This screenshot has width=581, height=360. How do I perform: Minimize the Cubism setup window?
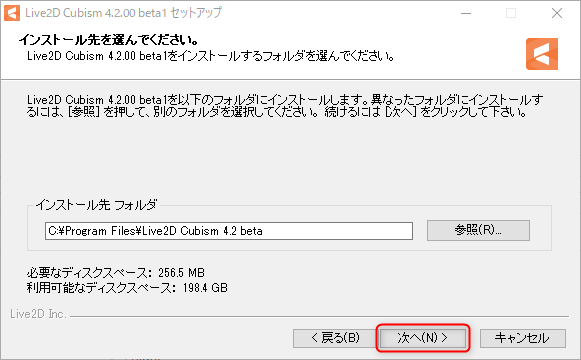point(466,13)
